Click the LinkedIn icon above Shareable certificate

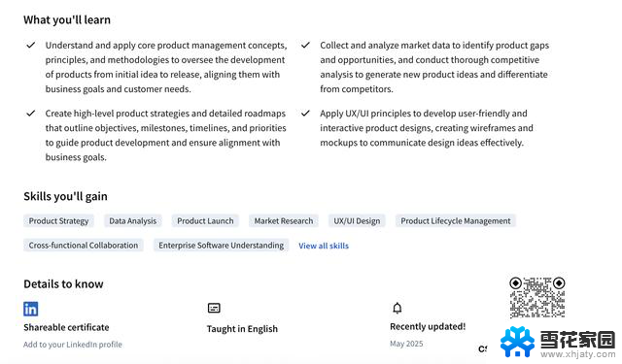coord(30,309)
